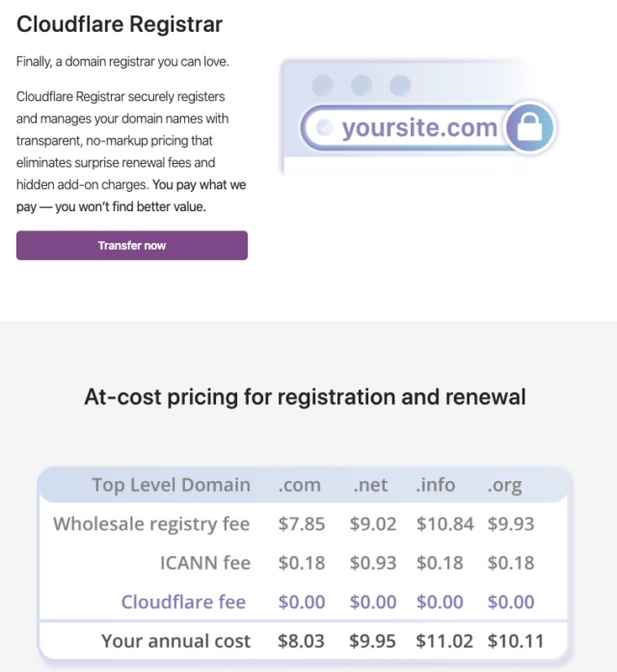The width and height of the screenshot is (617, 672).
Task: Click the At-cost pricing section heading
Action: point(305,397)
